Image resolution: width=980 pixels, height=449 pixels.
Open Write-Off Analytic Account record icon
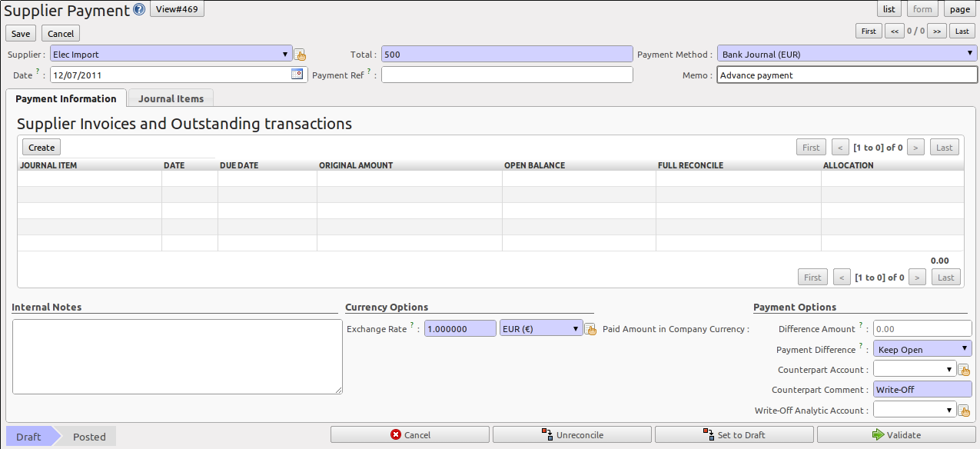tap(964, 411)
